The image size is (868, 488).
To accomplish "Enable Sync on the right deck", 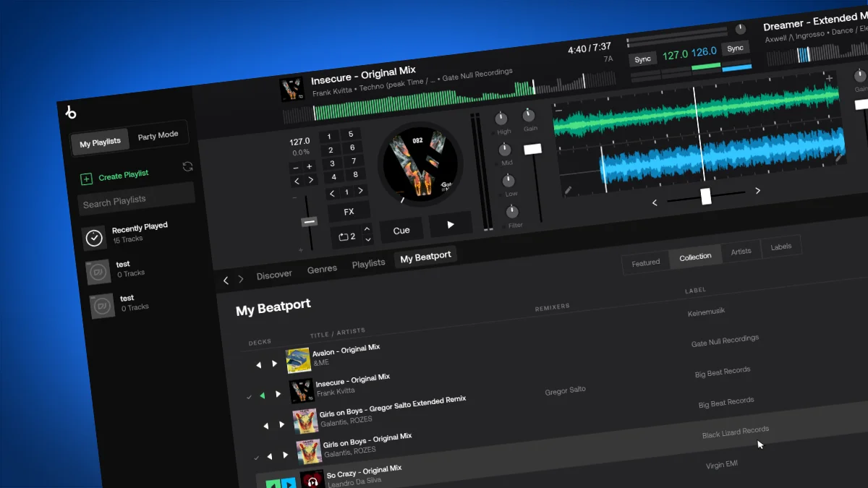I will [x=735, y=48].
